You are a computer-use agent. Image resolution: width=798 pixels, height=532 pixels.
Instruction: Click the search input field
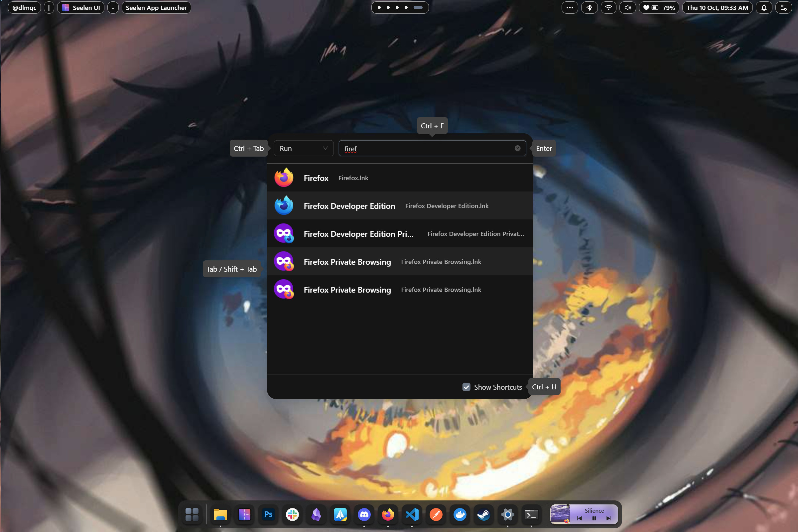432,148
